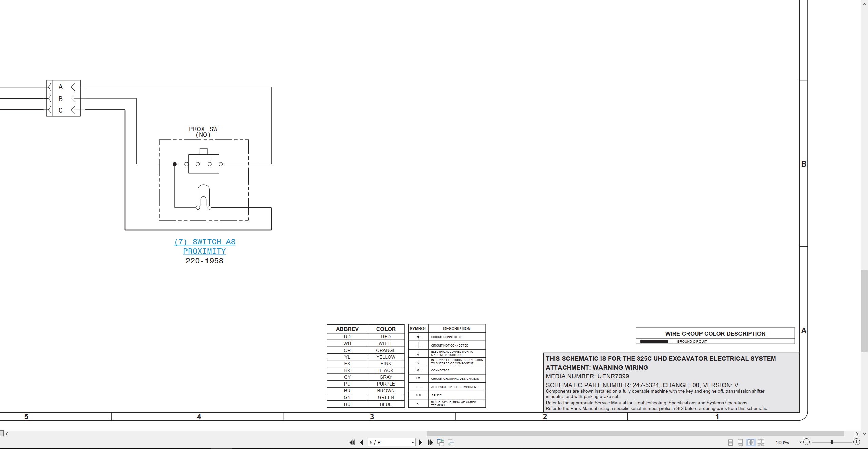Click the COLOR table header
868x449 pixels.
click(x=386, y=329)
